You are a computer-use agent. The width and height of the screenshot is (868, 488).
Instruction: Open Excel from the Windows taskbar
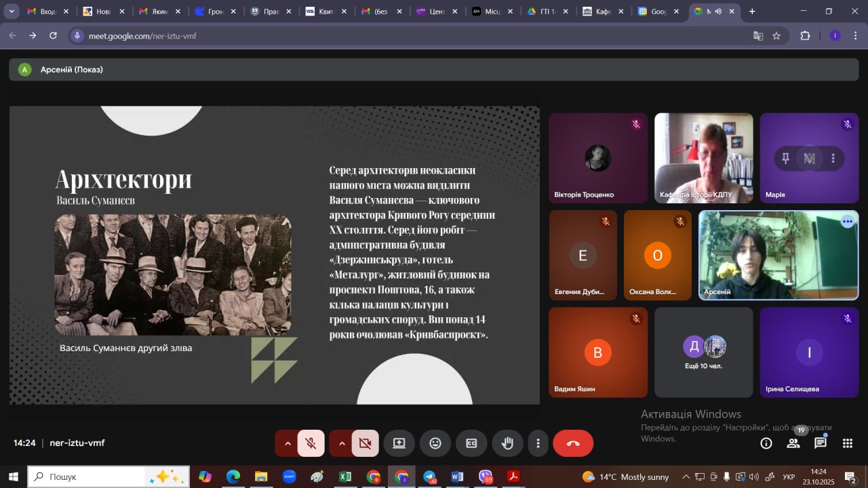(x=345, y=477)
